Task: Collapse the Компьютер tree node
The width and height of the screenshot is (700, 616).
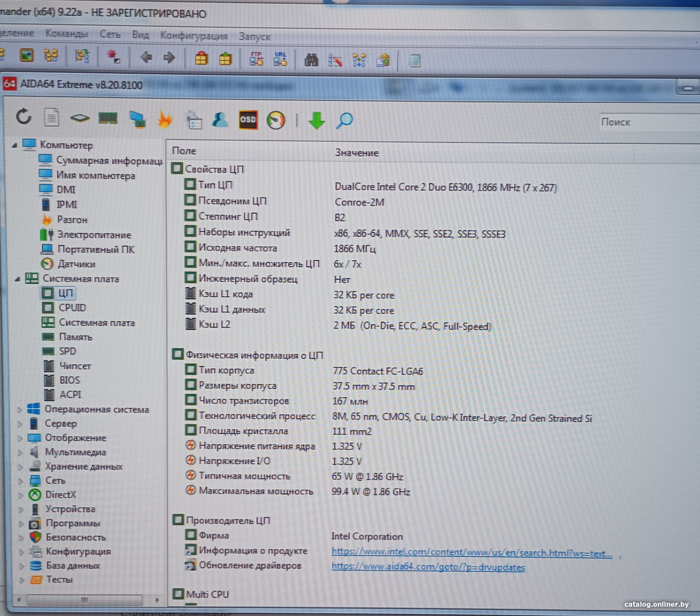Action: [x=15, y=145]
